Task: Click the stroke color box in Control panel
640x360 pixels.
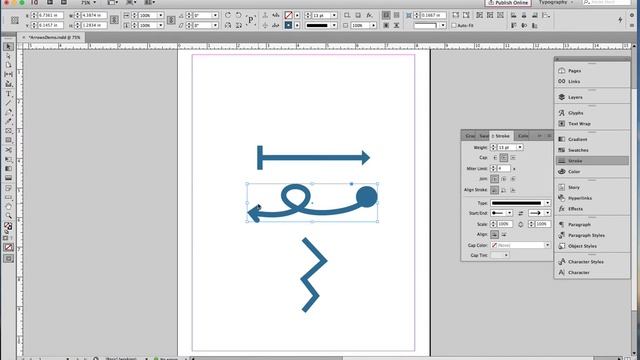Action: [x=289, y=25]
